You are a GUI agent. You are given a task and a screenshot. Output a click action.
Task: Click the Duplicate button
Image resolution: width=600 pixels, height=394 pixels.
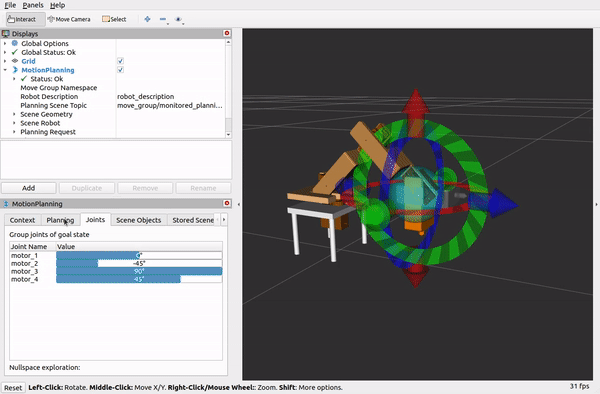87,188
